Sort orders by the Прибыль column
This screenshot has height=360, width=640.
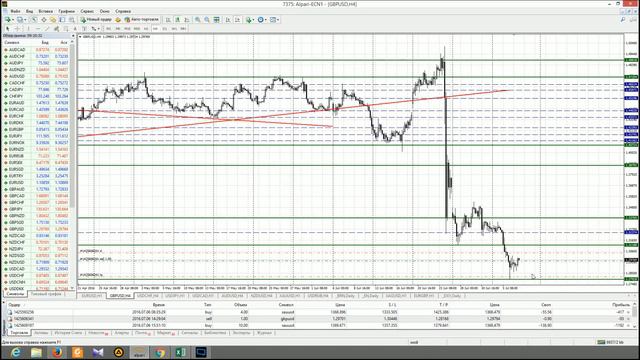pyautogui.click(x=621, y=304)
